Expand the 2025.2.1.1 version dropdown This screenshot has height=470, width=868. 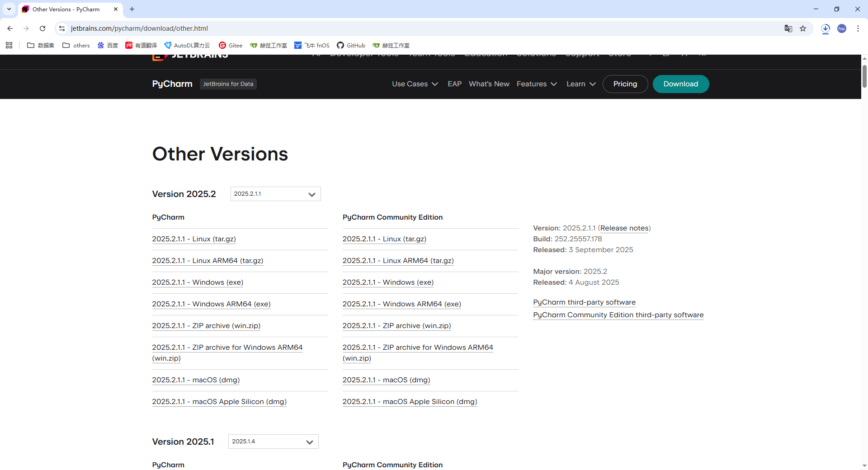pos(275,194)
